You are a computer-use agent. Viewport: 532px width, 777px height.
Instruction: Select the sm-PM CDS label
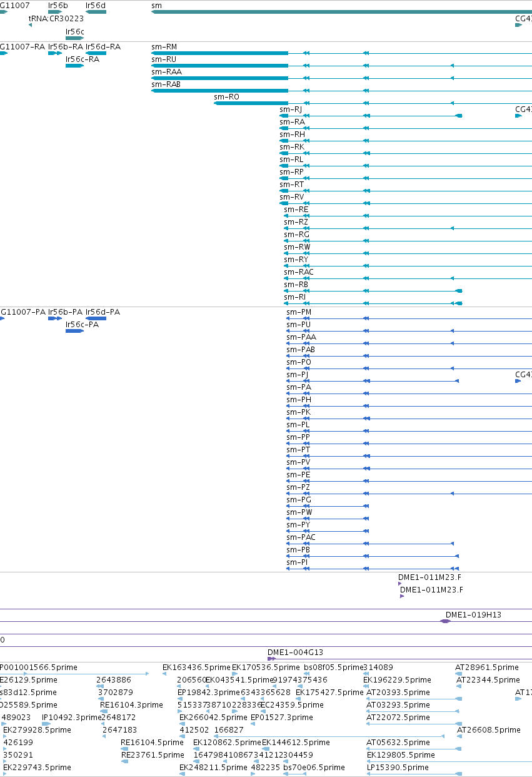click(299, 312)
